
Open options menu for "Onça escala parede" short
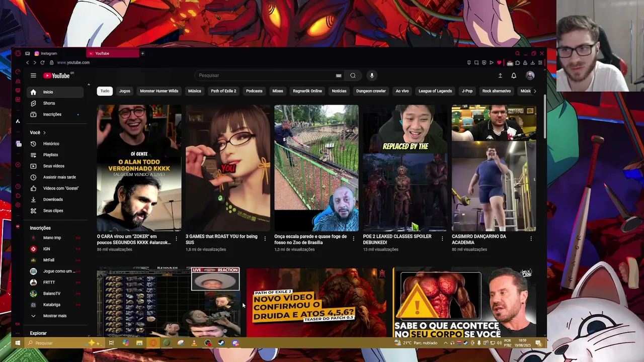pos(354,238)
